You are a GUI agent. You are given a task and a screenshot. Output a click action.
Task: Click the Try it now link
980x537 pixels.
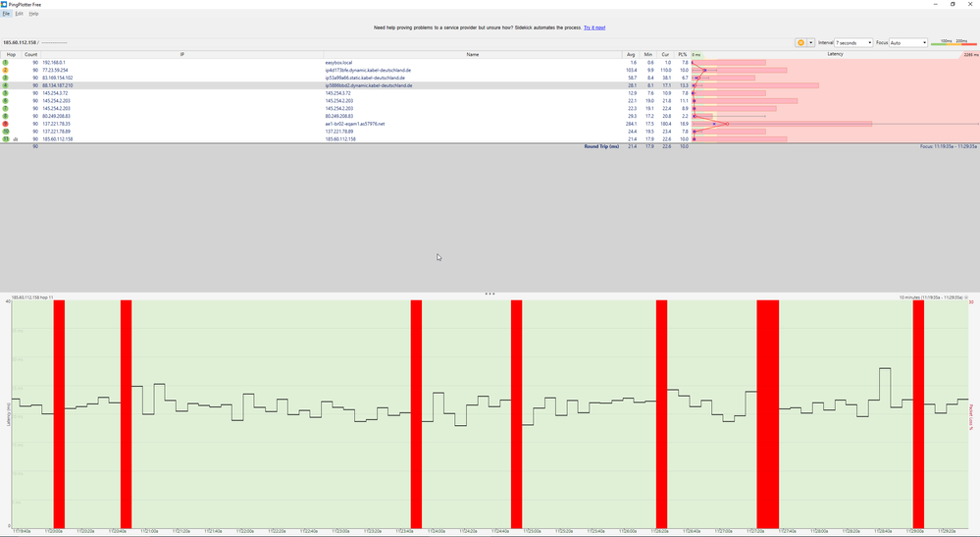point(594,27)
